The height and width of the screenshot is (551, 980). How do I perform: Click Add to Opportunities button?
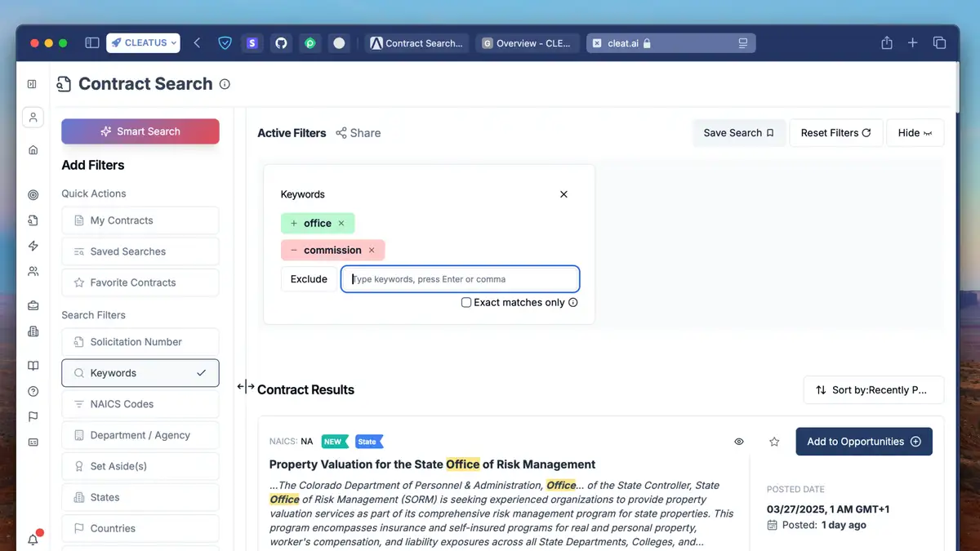coord(864,442)
